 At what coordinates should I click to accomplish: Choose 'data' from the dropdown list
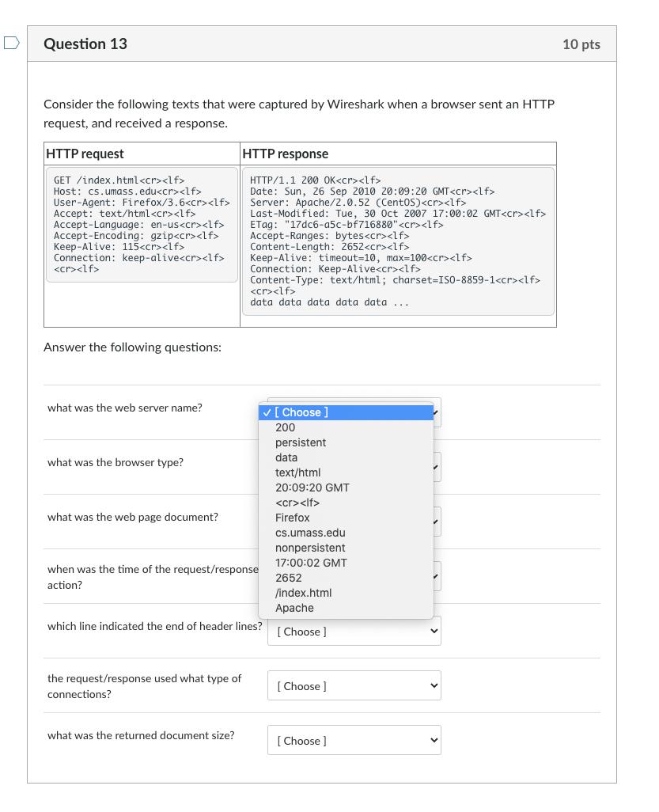pyautogui.click(x=346, y=457)
